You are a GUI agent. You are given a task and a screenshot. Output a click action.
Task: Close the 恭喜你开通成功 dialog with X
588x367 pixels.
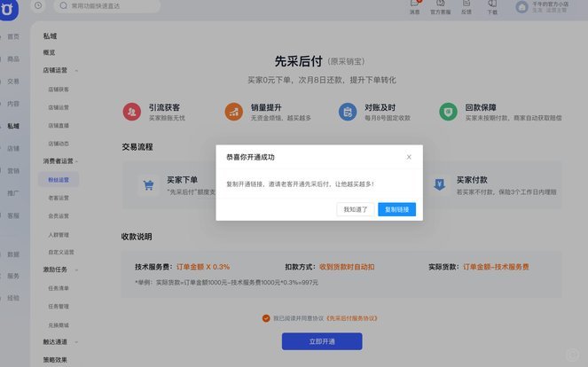coord(409,157)
